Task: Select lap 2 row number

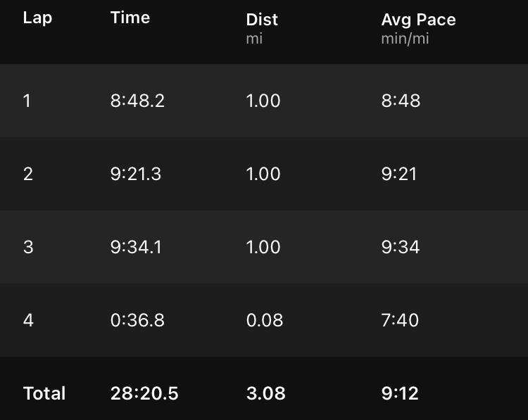Action: pyautogui.click(x=28, y=174)
